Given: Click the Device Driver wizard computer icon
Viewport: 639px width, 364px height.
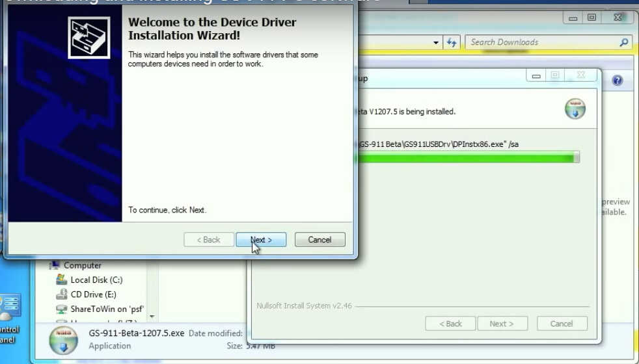Looking at the screenshot, I should pyautogui.click(x=89, y=38).
